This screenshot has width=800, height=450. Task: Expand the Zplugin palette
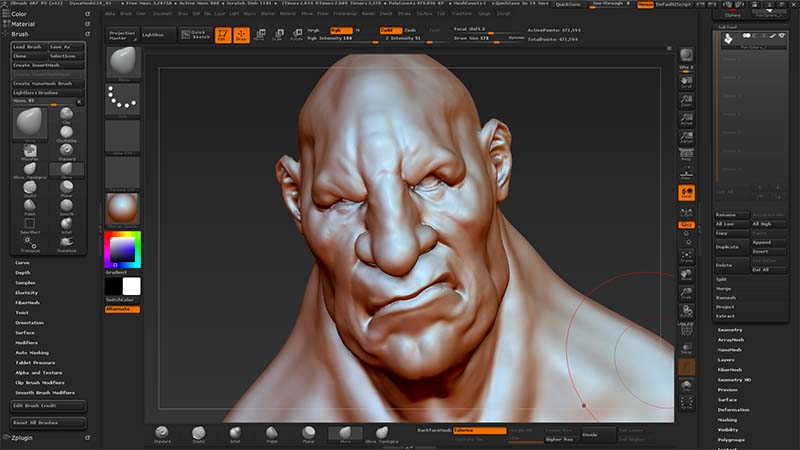tap(22, 438)
